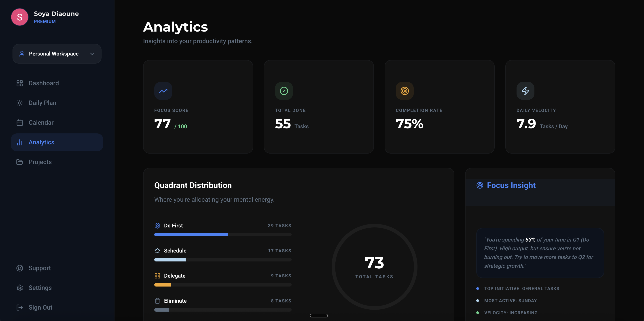This screenshot has height=321, width=644.
Task: Click the Focus Score trending-up icon
Action: 163,91
